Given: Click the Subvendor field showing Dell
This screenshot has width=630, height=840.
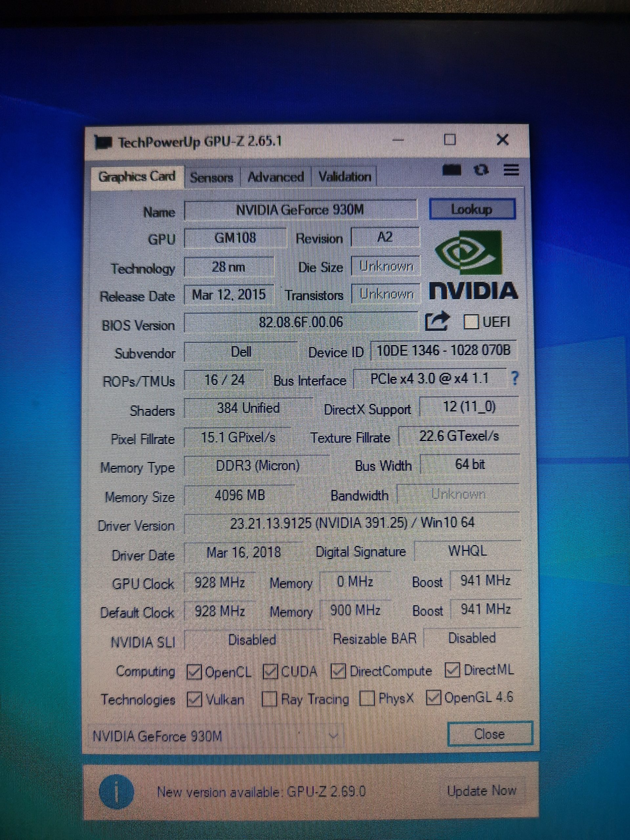Looking at the screenshot, I should point(241,352).
